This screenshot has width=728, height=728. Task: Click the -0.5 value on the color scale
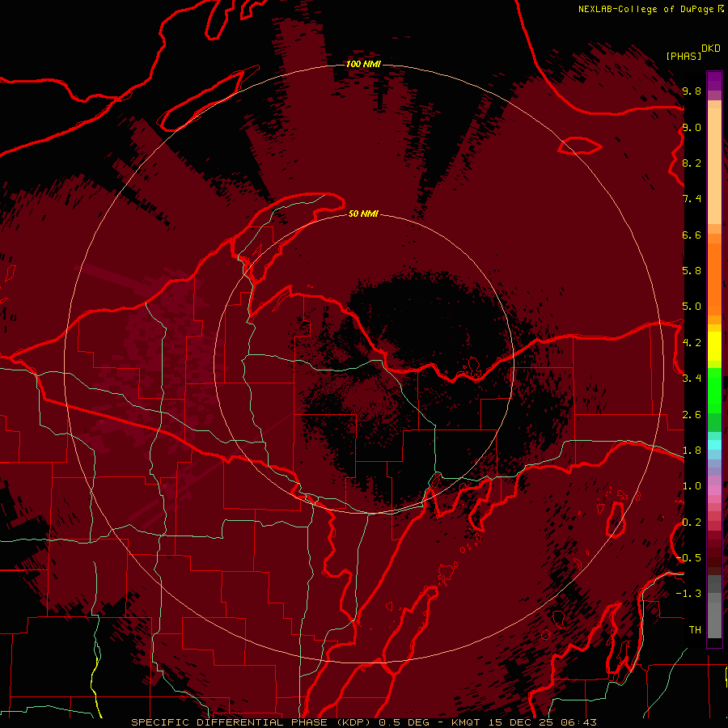coord(688,558)
